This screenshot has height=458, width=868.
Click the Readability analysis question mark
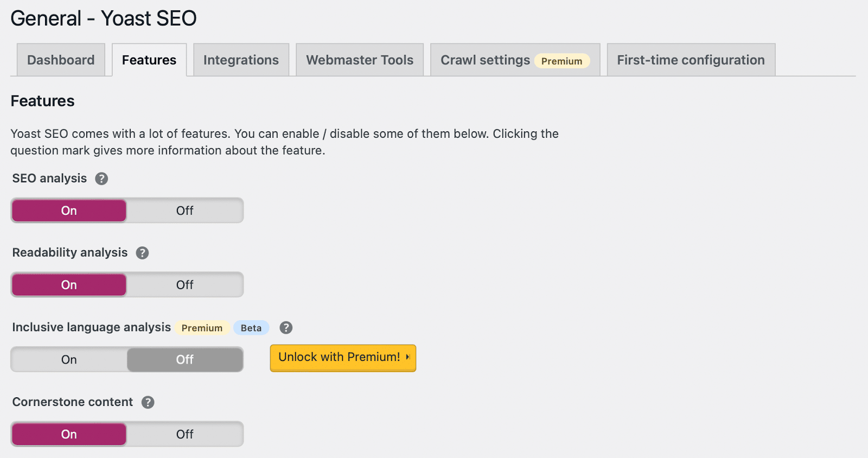tap(143, 252)
